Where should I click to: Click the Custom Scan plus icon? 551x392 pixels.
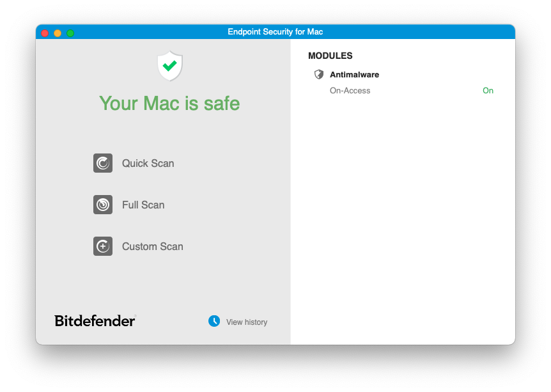click(x=103, y=246)
